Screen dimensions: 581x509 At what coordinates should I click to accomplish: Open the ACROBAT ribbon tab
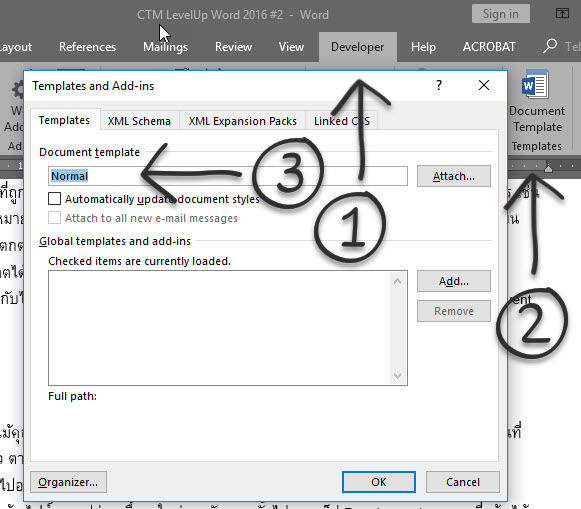tap(489, 47)
